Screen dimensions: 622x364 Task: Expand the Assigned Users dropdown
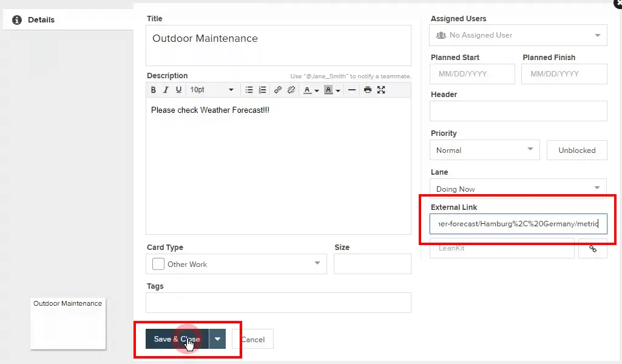[x=518, y=35]
